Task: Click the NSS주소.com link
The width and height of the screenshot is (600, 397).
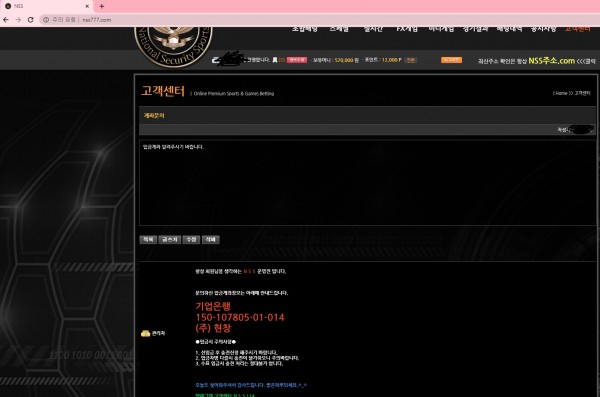Action: point(551,60)
